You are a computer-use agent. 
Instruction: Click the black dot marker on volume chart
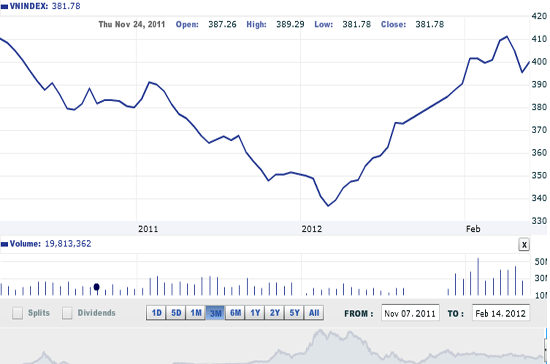point(96,287)
